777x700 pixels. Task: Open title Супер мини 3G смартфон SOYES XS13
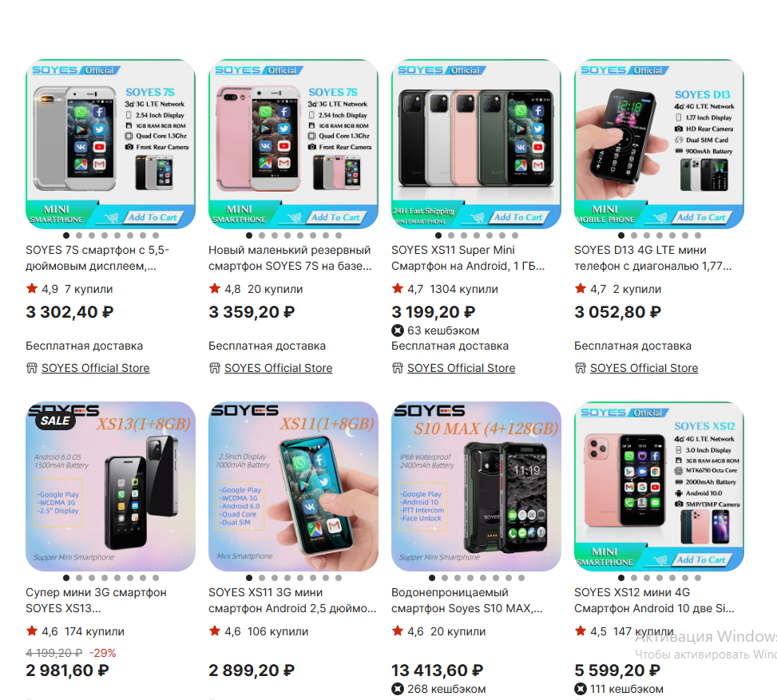coord(96,600)
